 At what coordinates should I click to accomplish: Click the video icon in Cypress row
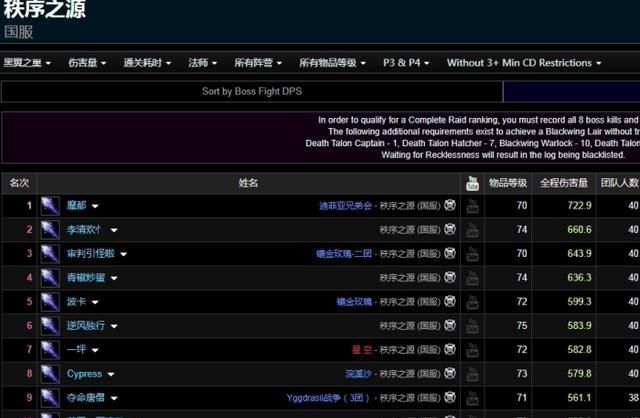tap(472, 374)
